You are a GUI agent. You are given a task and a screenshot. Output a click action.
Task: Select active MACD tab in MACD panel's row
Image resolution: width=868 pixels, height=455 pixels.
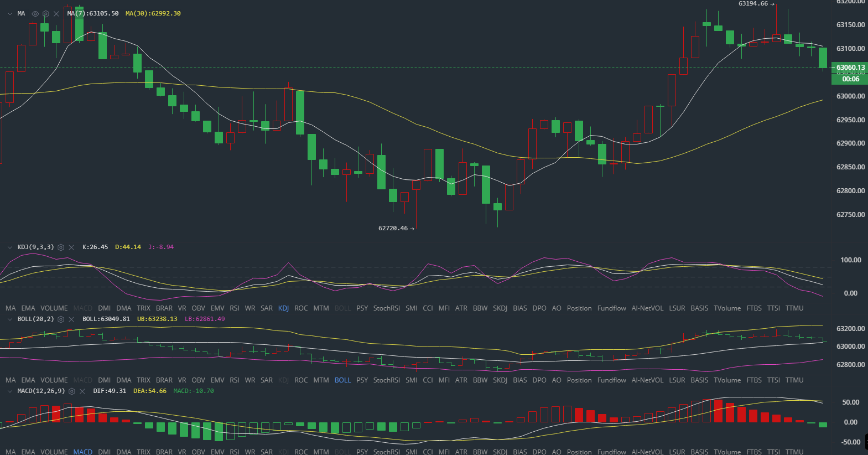[x=83, y=452]
